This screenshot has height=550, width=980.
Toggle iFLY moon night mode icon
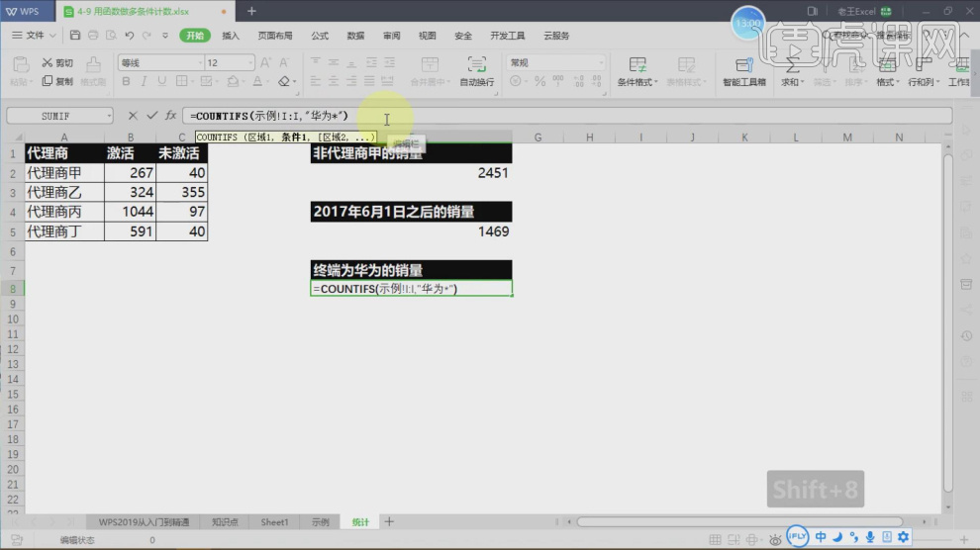click(837, 537)
